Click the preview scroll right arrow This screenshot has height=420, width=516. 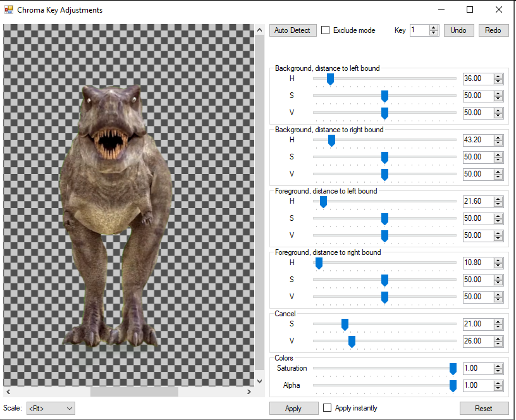[x=249, y=392]
